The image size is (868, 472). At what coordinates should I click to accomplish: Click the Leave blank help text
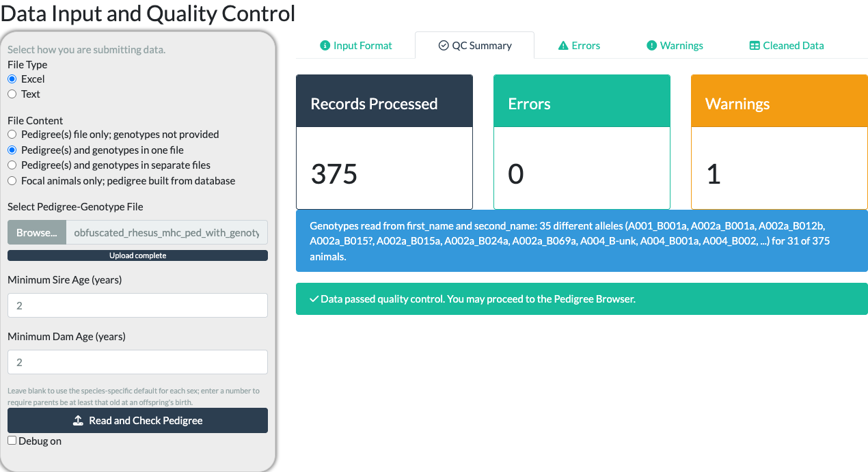pyautogui.click(x=134, y=396)
